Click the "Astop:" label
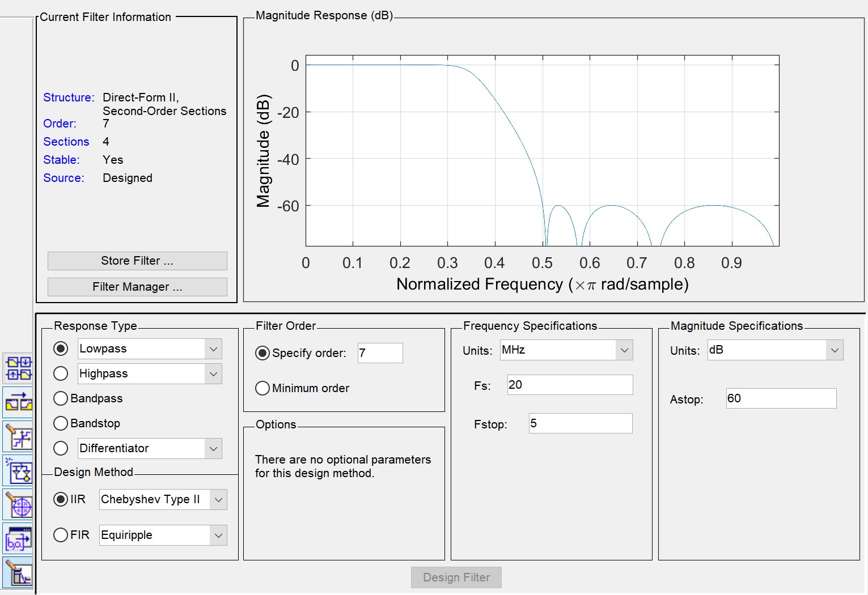Image resolution: width=868 pixels, height=595 pixels. (x=687, y=399)
